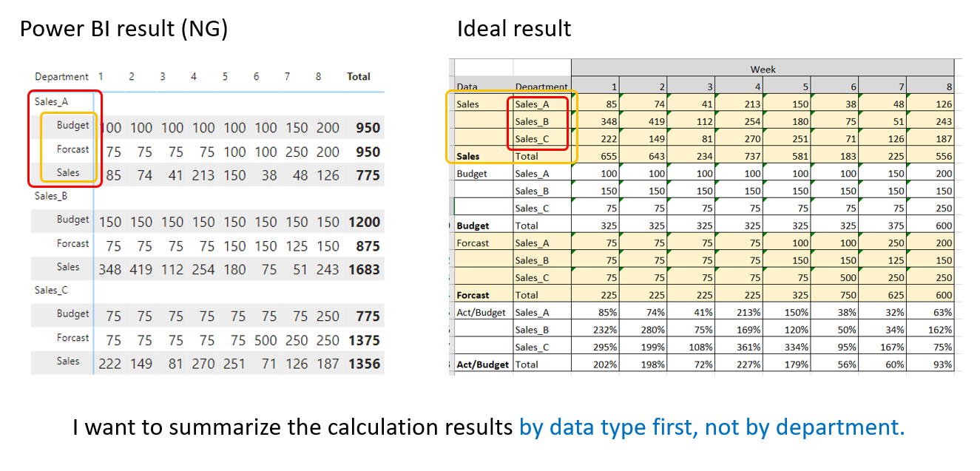Click the bold Forcast total row label

point(483,295)
